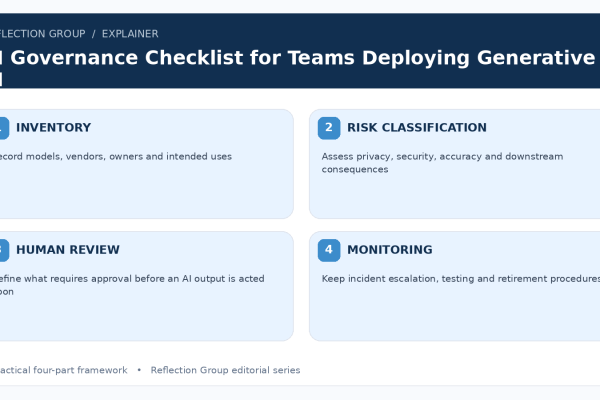
Task: Click the text about models, vendors, owners
Action: click(116, 157)
